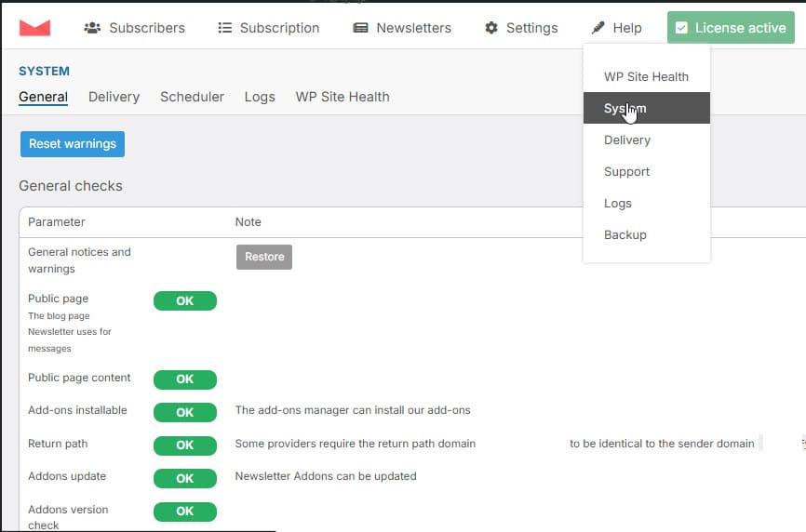Click the OK status next to Public page

click(x=185, y=301)
